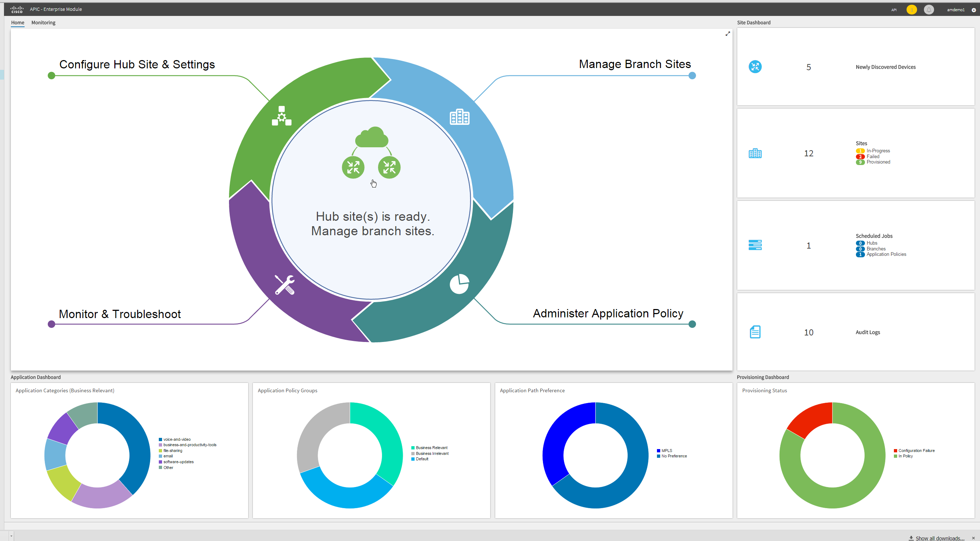
Task: Click the red Failed sites badge
Action: click(860, 157)
